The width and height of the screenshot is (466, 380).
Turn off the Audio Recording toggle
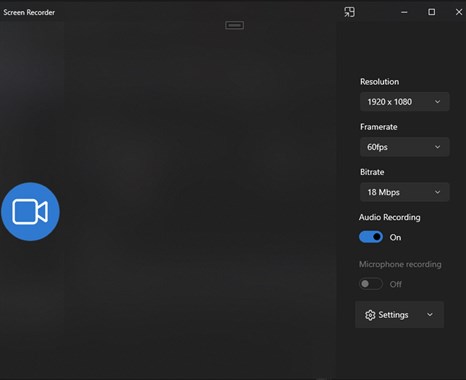point(371,237)
